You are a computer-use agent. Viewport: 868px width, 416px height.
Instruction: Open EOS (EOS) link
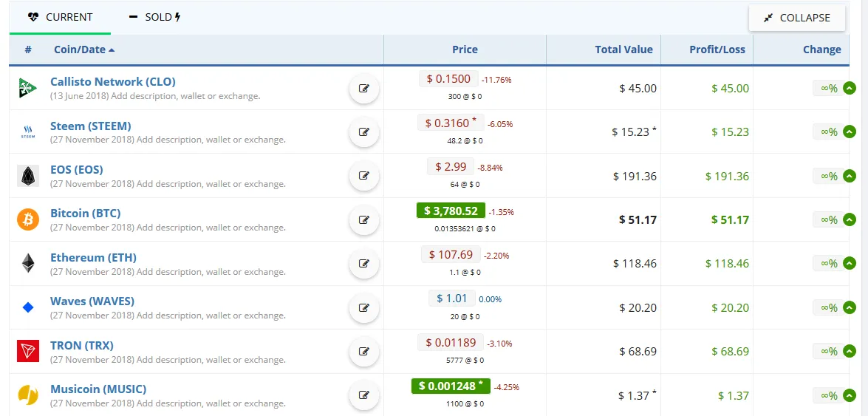76,169
